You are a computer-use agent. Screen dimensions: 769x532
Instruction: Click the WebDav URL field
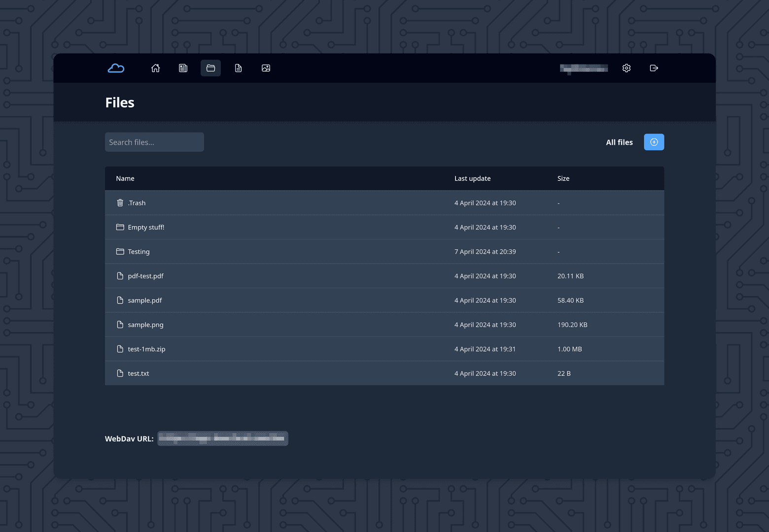[222, 438]
